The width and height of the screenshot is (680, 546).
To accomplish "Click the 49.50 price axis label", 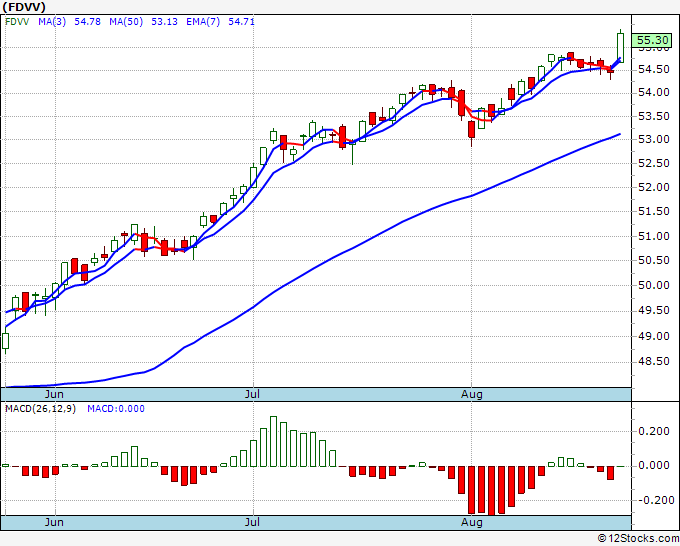I will click(x=654, y=311).
